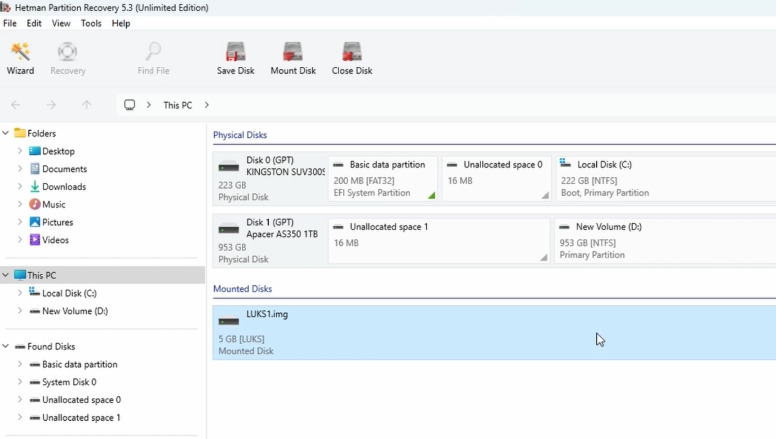Click This PC in the breadcrumb
This screenshot has width=776, height=439.
pyautogui.click(x=178, y=105)
